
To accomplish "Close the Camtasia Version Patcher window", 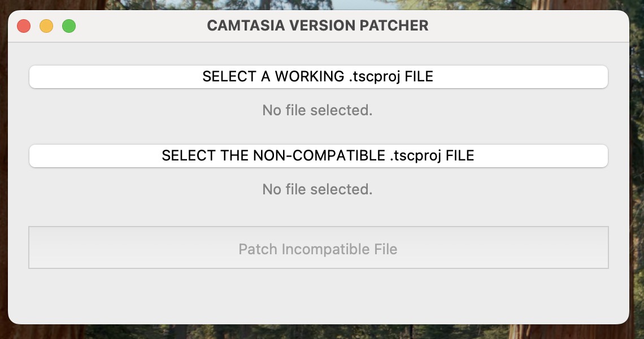I will [24, 26].
